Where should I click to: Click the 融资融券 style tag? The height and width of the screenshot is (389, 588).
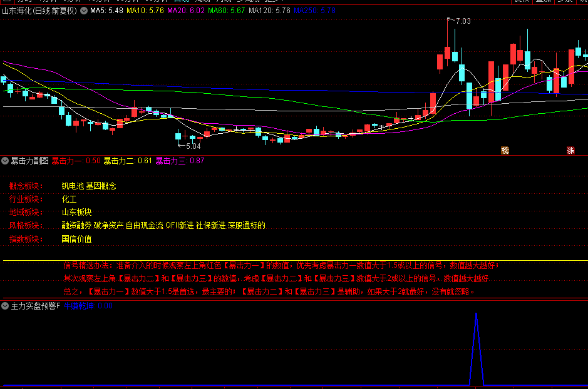76,225
